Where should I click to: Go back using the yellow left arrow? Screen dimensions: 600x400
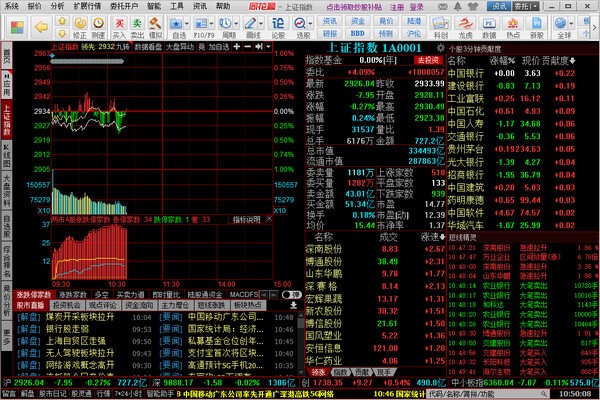click(41, 27)
